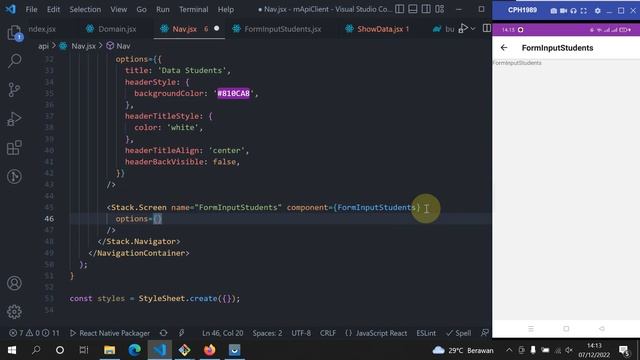Viewport: 640px width, 360px height.
Task: Click the #810CA8 color swatch in code
Action: pos(233,93)
